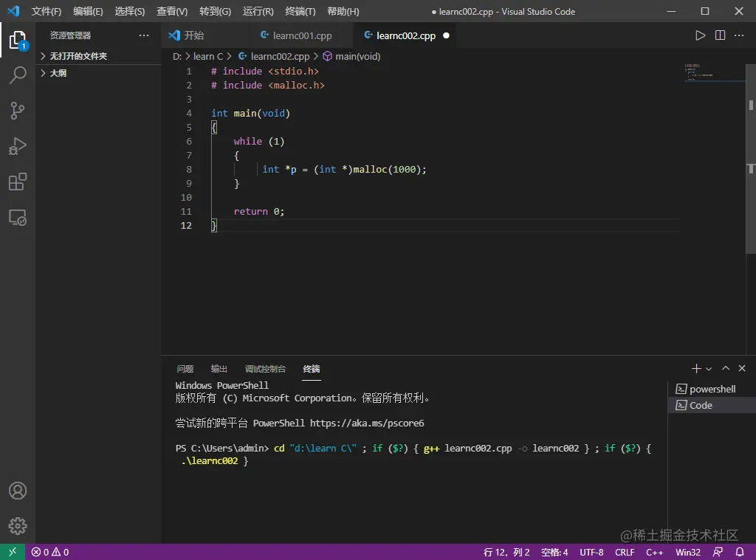The height and width of the screenshot is (560, 756).
Task: Open the 转到(G) menu
Action: (x=215, y=11)
